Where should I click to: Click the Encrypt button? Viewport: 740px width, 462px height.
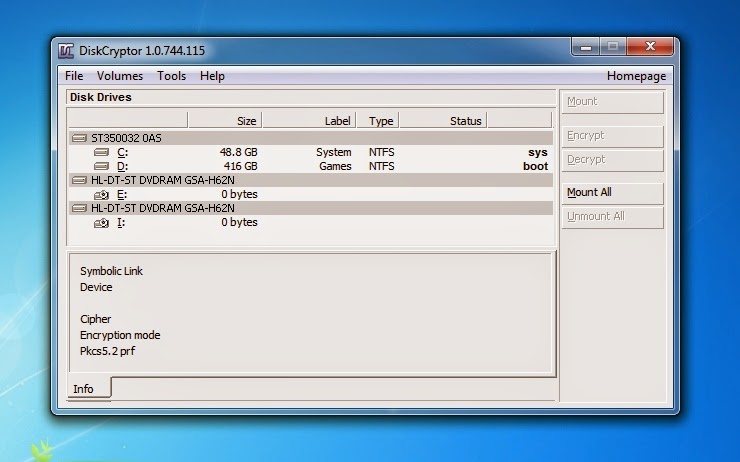[613, 136]
